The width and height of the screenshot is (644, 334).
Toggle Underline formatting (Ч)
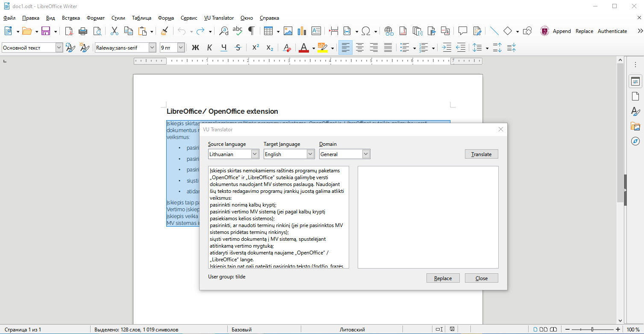pyautogui.click(x=224, y=47)
